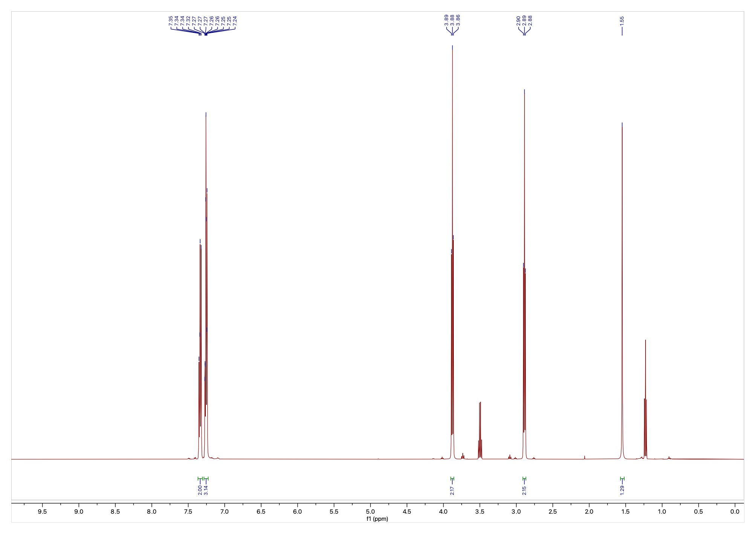The width and height of the screenshot is (756, 534).
Task: Click the 2.15 integral value
Action: coord(524,490)
